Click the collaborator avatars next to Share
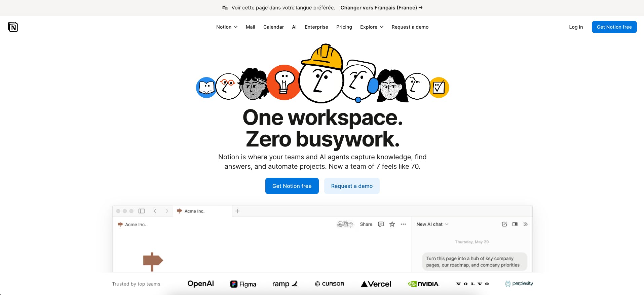This screenshot has height=295, width=644. click(345, 224)
